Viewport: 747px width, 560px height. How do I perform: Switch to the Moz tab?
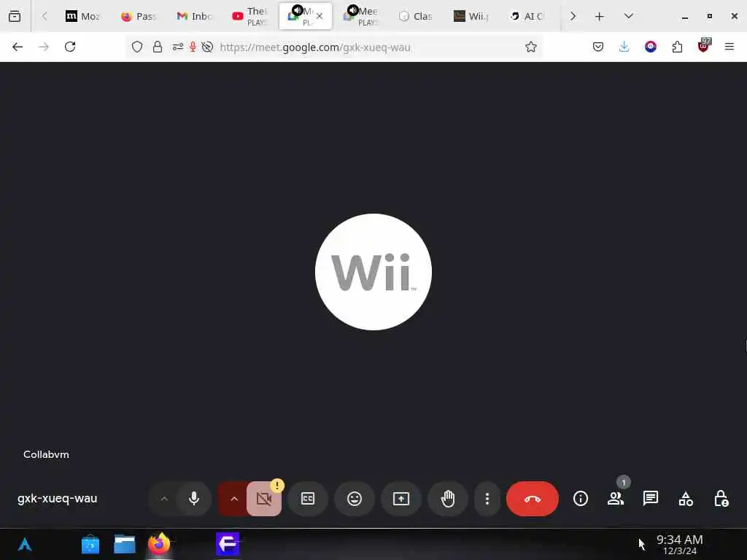coord(82,16)
